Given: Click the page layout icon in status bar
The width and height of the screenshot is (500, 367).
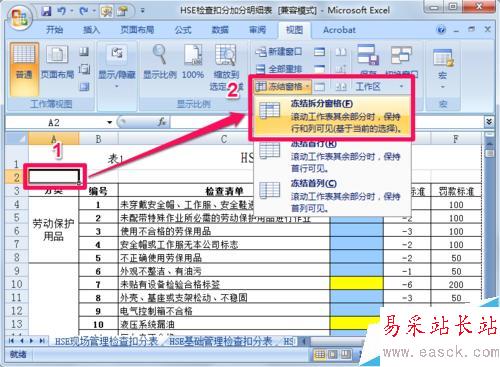Looking at the screenshot, I should [x=333, y=355].
